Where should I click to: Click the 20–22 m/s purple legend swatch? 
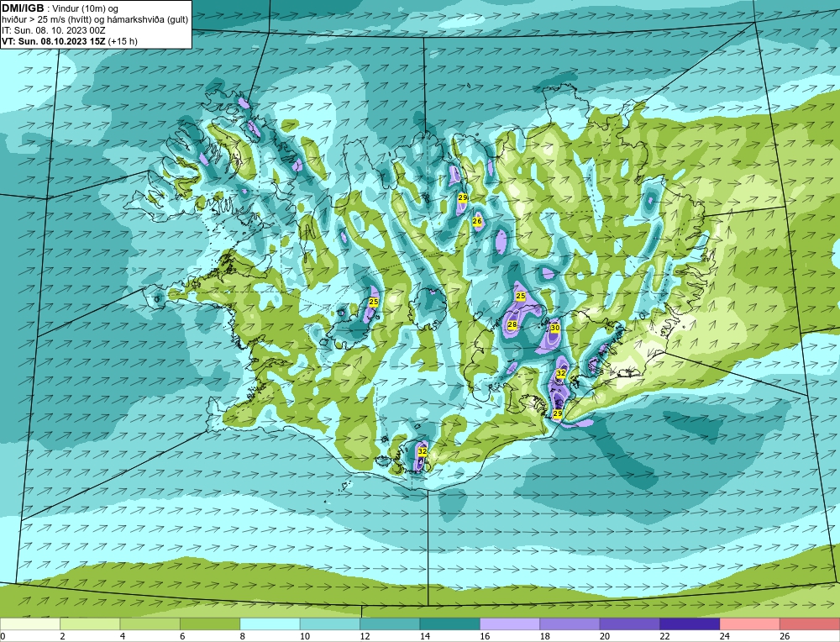pos(630,624)
